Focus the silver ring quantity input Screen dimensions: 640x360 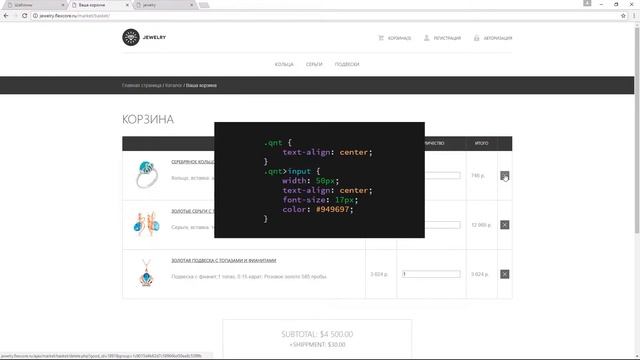tap(442, 176)
